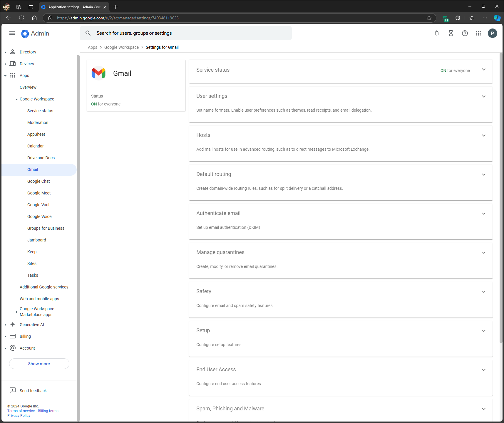Open browser Settings and more menu

(485, 18)
